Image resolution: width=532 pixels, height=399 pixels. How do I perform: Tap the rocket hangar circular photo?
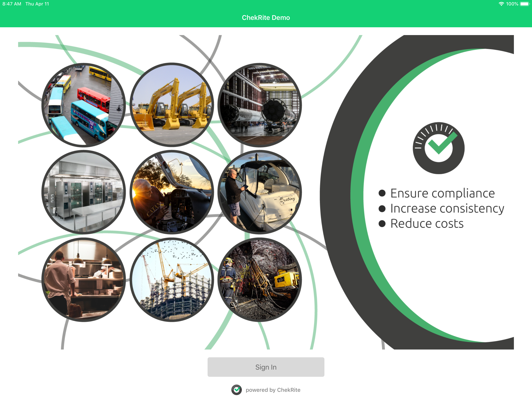260,105
